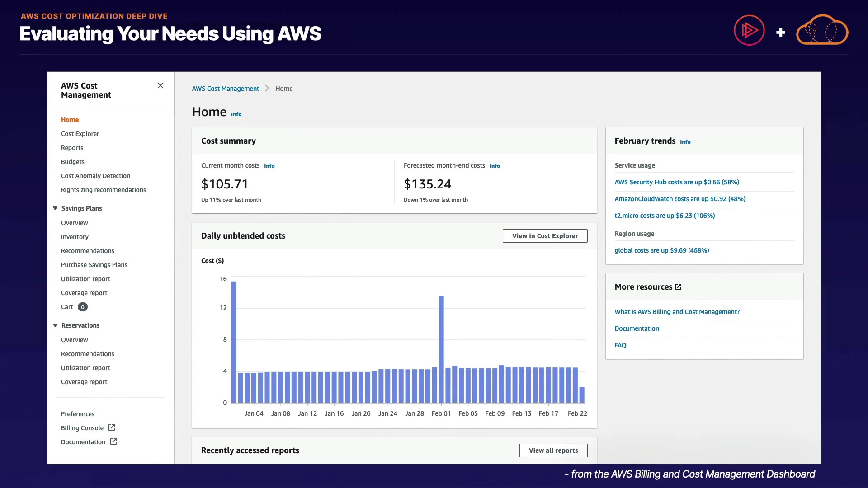The image size is (868, 488).
Task: Open Cost Explorer from sidebar
Action: pyautogui.click(x=80, y=134)
